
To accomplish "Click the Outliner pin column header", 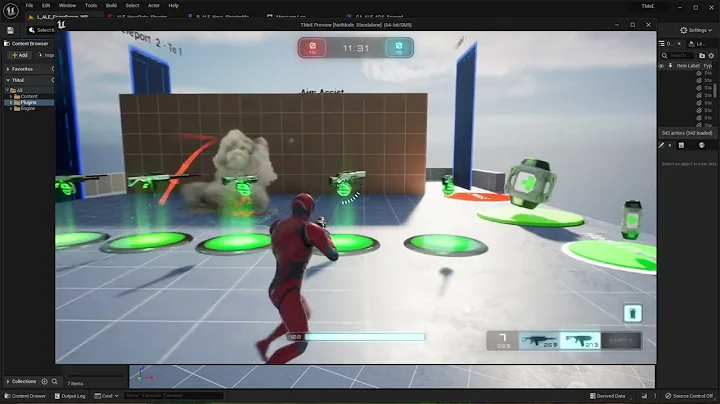I will pyautogui.click(x=670, y=66).
